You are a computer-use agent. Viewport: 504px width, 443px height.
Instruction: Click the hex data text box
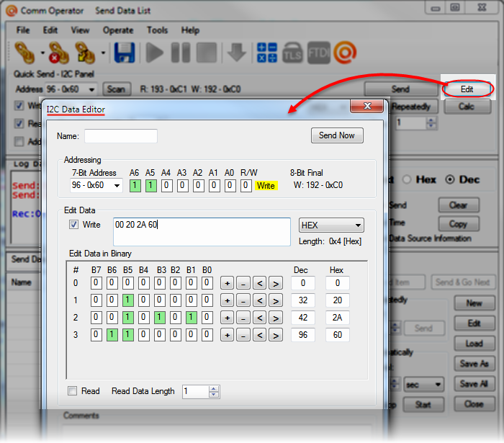(x=202, y=232)
